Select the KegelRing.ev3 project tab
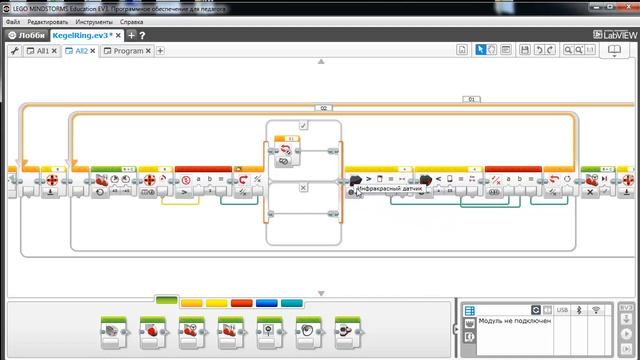This screenshot has height=360, width=640. [83, 36]
